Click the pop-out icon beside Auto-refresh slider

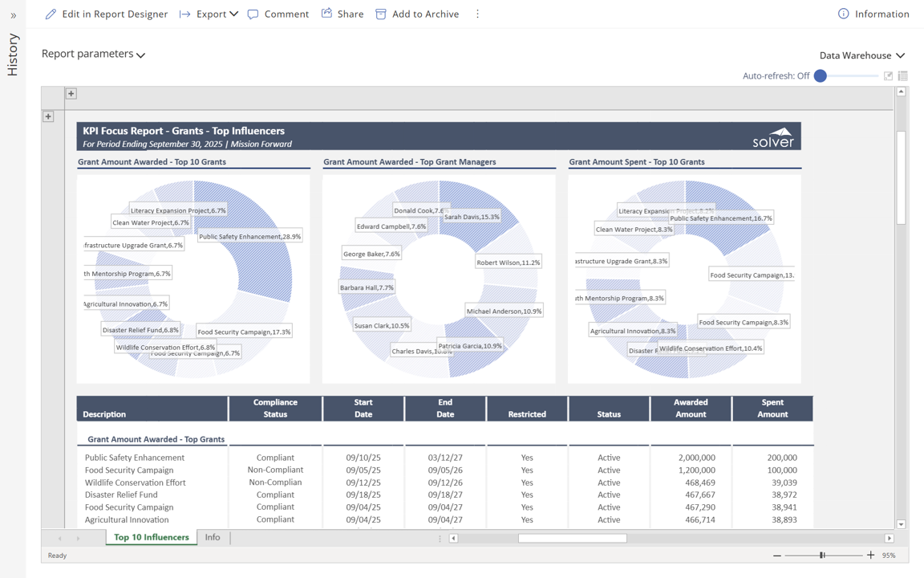tap(888, 76)
